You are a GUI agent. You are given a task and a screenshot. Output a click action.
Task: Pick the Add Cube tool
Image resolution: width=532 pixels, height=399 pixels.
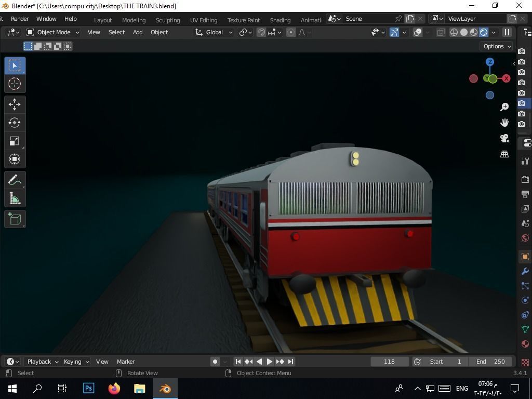[15, 219]
